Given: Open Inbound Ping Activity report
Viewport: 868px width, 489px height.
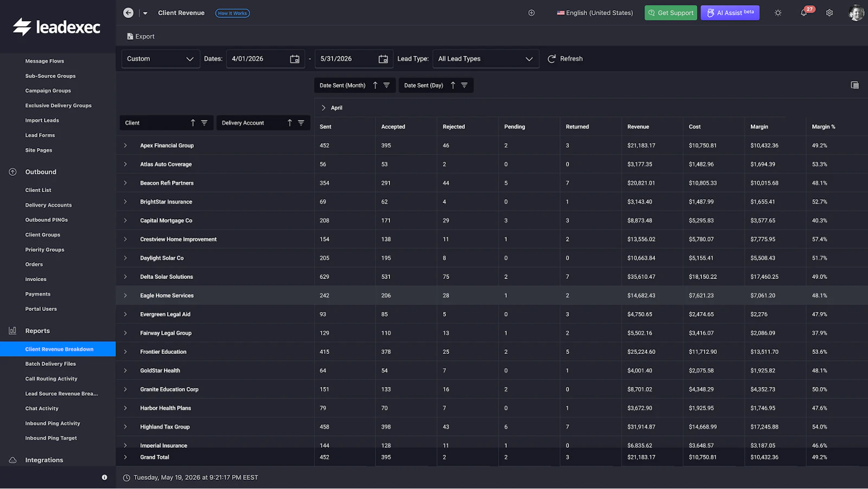Looking at the screenshot, I should 53,423.
